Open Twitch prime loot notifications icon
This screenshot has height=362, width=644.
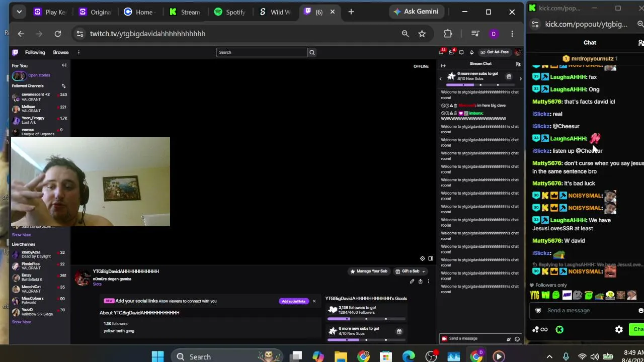click(442, 52)
